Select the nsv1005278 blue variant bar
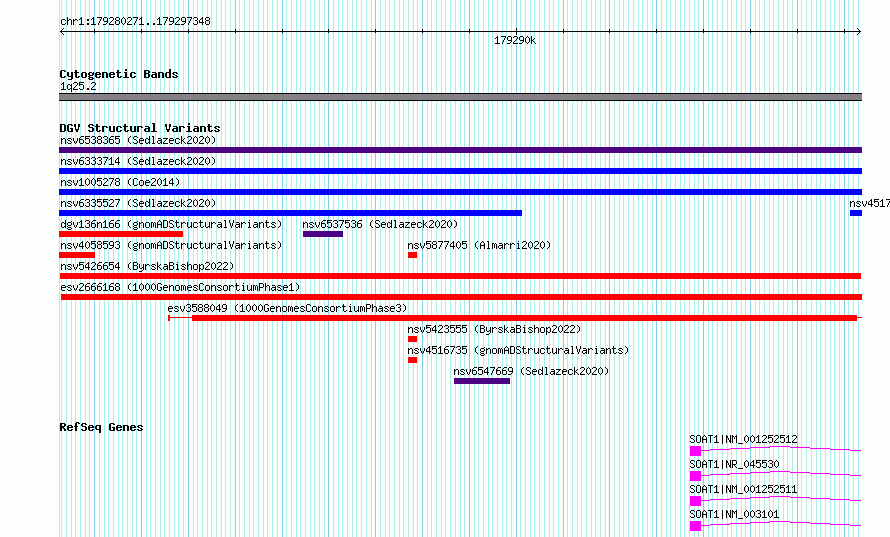Viewport: 890px width, 537px height. pyautogui.click(x=460, y=192)
